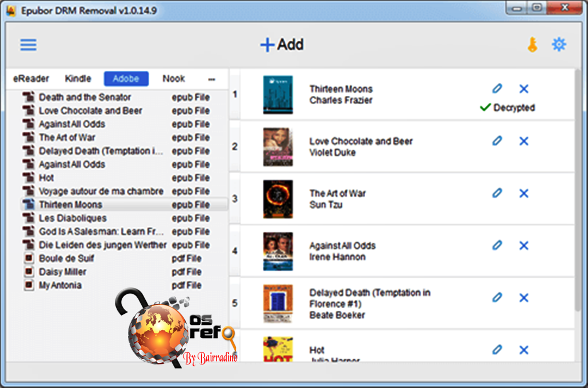
Task: Open the Delayed Death cover thumbnail
Action: coord(278,304)
